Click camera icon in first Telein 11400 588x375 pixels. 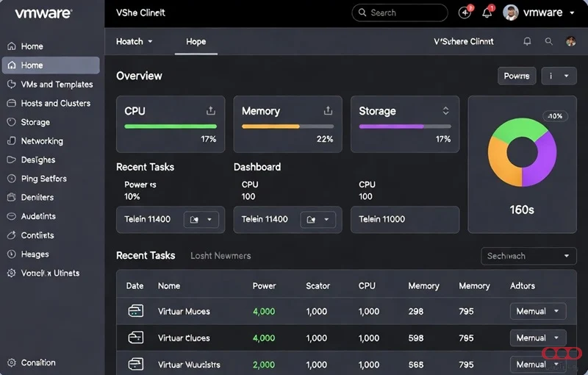click(194, 219)
